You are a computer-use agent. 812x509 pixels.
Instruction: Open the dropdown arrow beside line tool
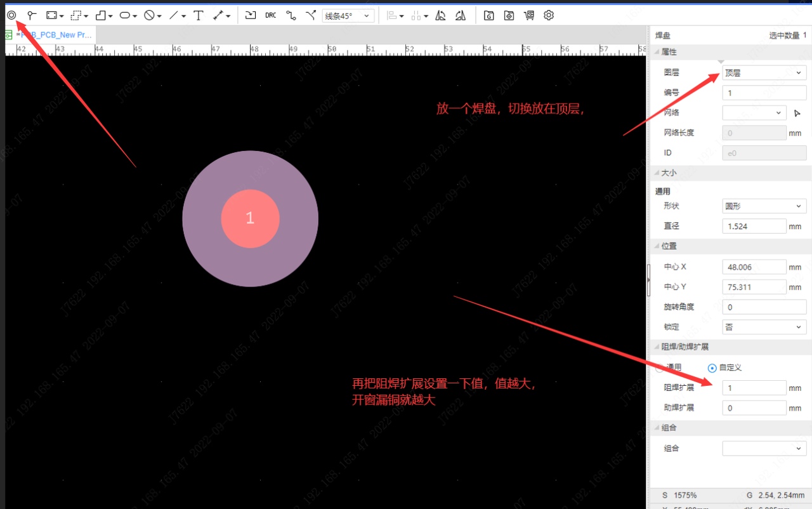pyautogui.click(x=184, y=17)
